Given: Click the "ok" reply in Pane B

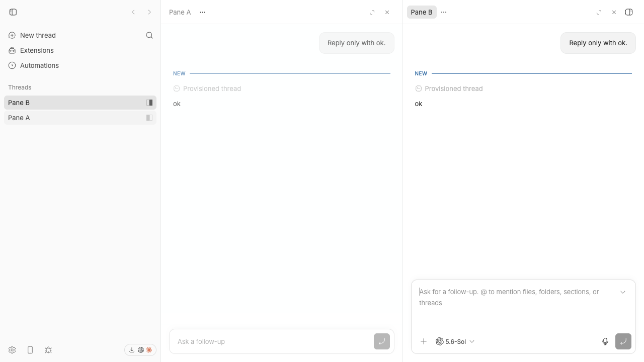Looking at the screenshot, I should tap(419, 104).
